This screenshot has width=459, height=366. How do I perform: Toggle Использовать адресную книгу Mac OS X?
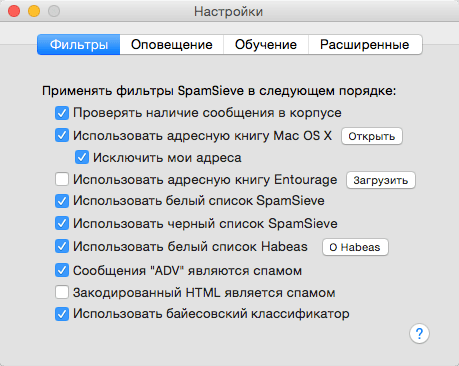point(62,136)
